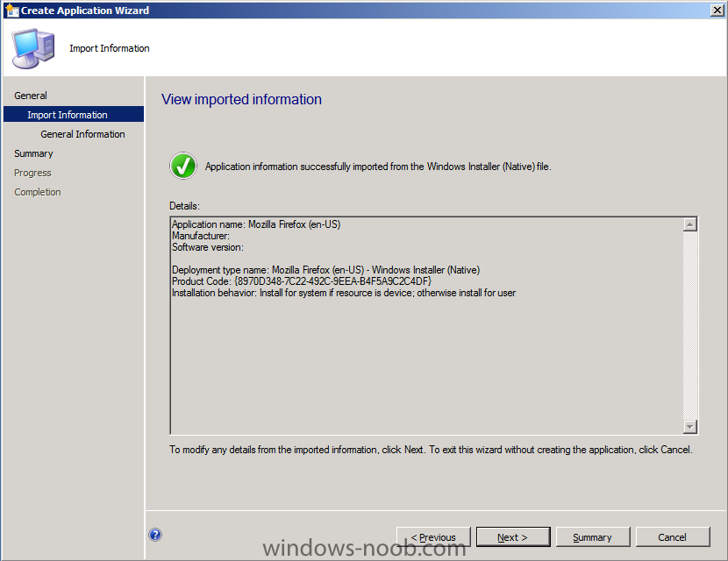Click the 'Import Information' header title text

(x=110, y=48)
